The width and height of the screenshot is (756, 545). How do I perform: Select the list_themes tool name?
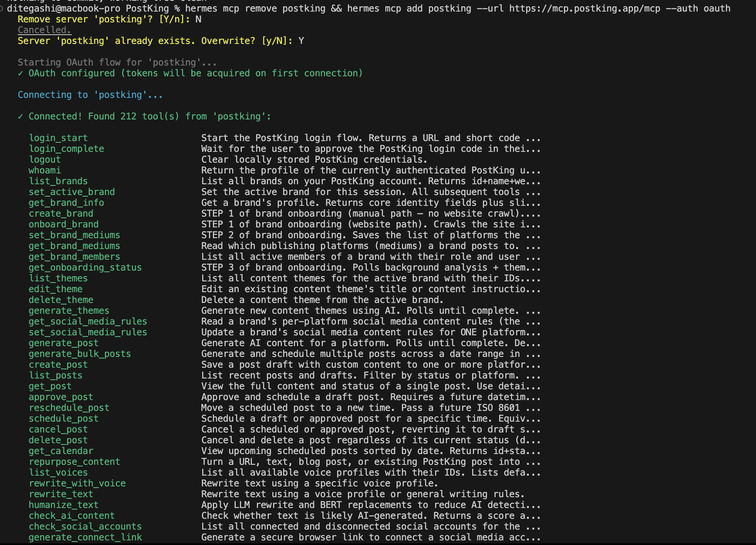pyautogui.click(x=58, y=278)
